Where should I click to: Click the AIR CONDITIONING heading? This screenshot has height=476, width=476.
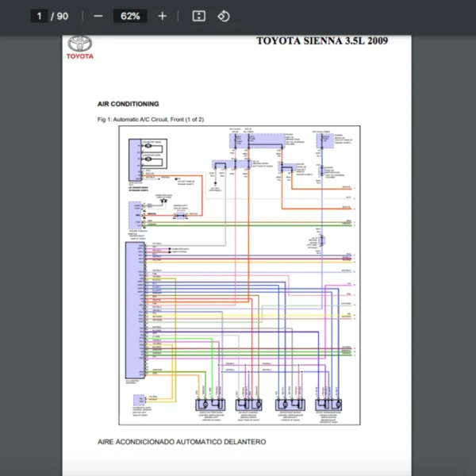click(128, 104)
